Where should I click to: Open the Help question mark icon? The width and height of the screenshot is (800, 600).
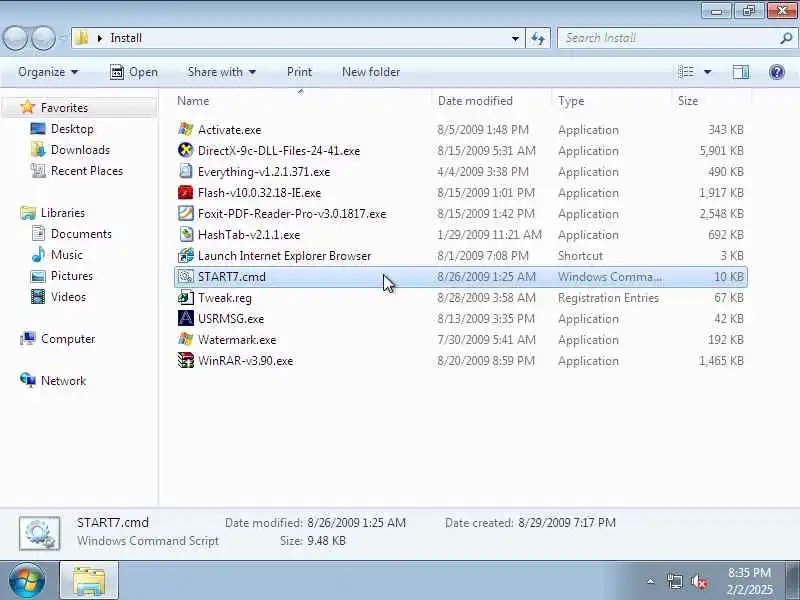[x=777, y=72]
